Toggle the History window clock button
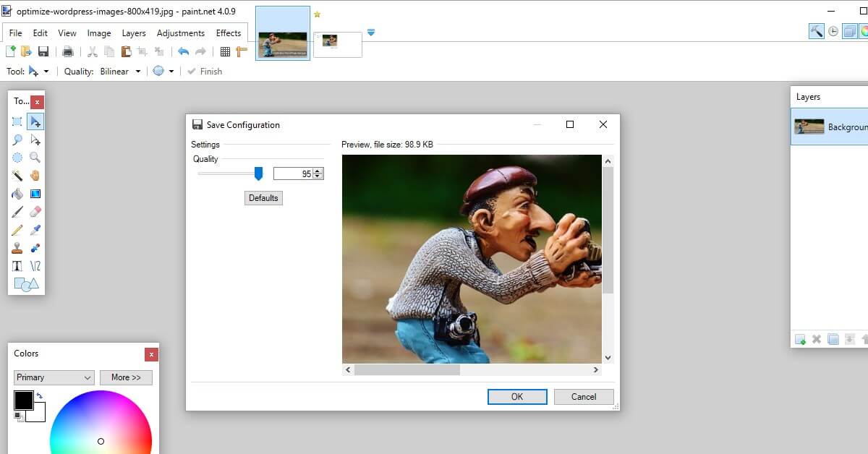 coord(833,31)
